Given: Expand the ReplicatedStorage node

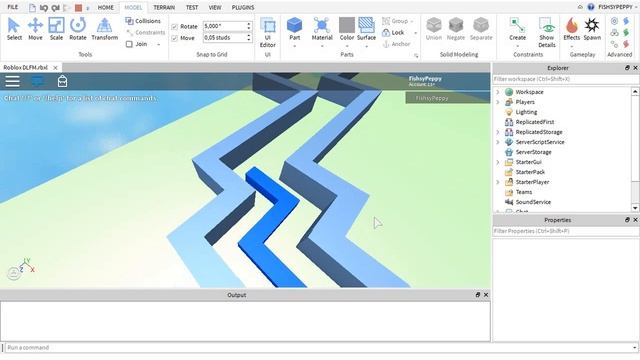Looking at the screenshot, I should 498,132.
